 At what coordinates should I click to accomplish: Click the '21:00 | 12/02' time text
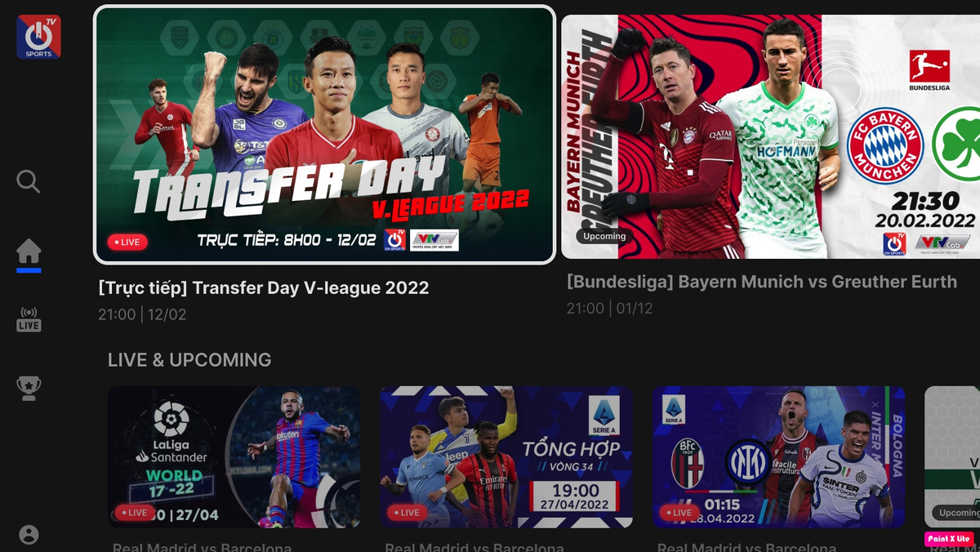[x=142, y=314]
